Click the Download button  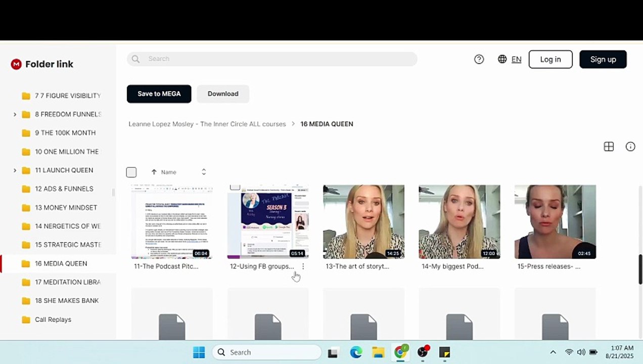(x=223, y=94)
